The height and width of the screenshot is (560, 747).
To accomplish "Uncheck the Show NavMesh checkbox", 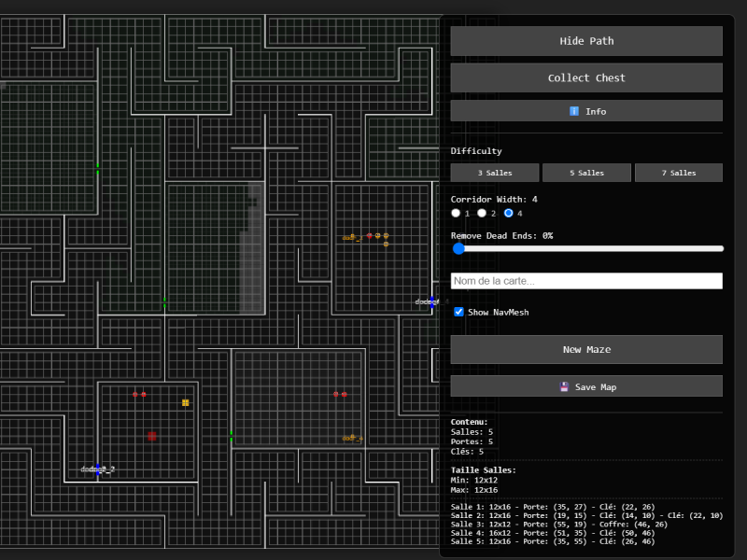I will [458, 312].
